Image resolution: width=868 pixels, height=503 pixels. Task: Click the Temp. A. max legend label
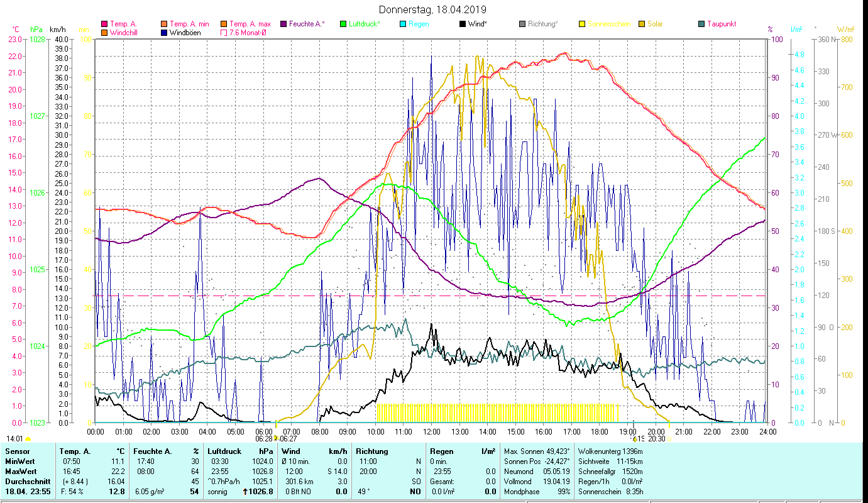tap(250, 25)
